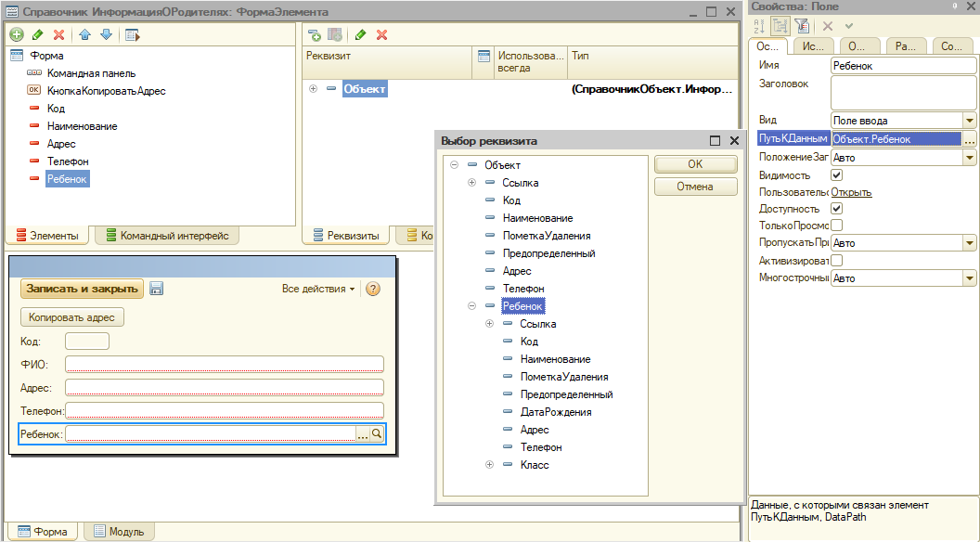Screen dimensions: 980x542
Task: Click the magnifier button in the Ребенок field
Action: (377, 433)
